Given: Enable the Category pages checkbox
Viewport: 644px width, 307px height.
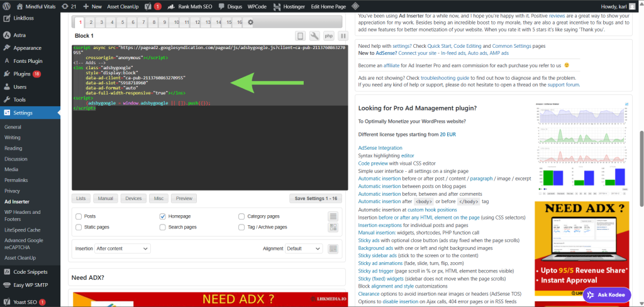Looking at the screenshot, I should (x=241, y=216).
